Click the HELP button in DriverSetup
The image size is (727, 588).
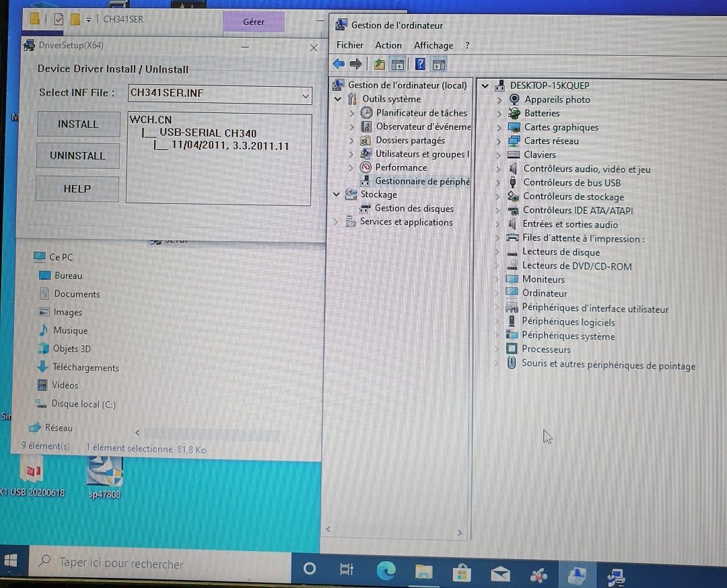pos(77,188)
